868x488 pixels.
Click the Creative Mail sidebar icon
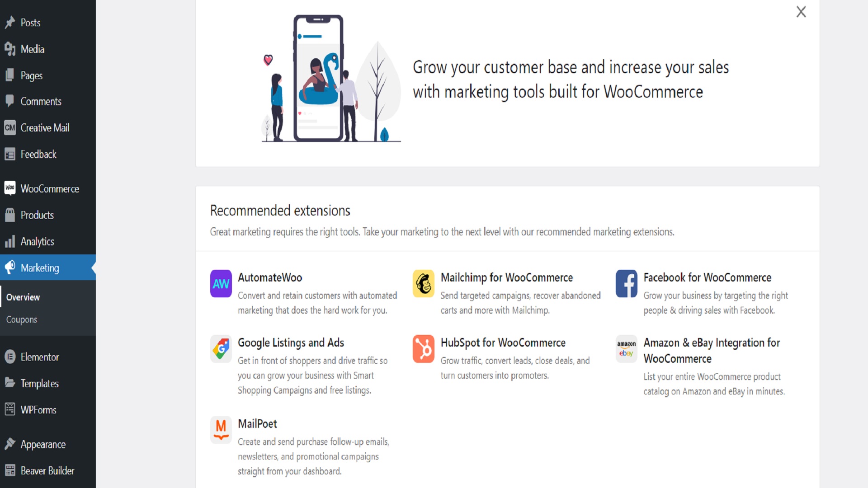(9, 127)
